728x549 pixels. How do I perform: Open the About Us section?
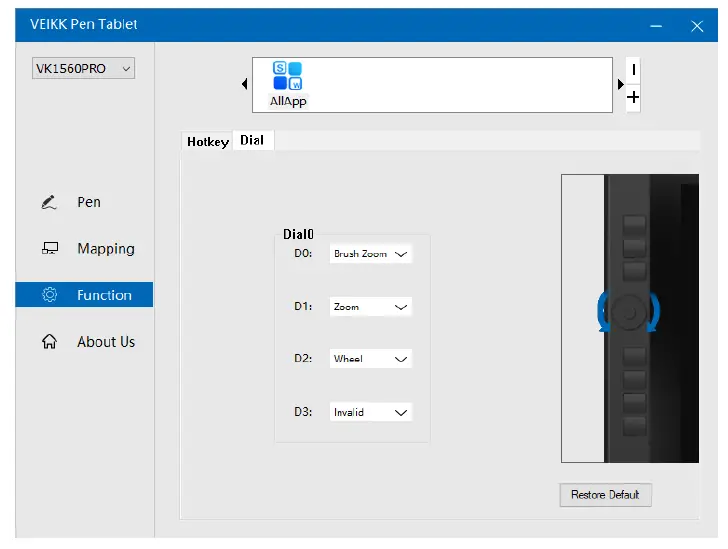[x=105, y=342]
